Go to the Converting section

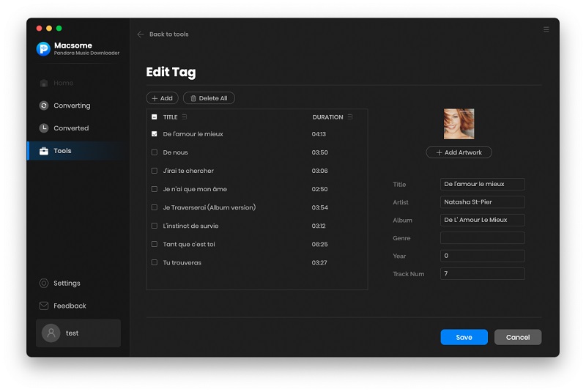point(71,106)
